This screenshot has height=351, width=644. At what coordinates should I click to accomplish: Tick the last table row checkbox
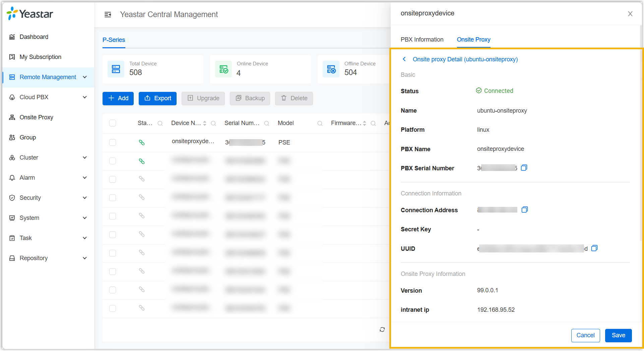point(113,308)
